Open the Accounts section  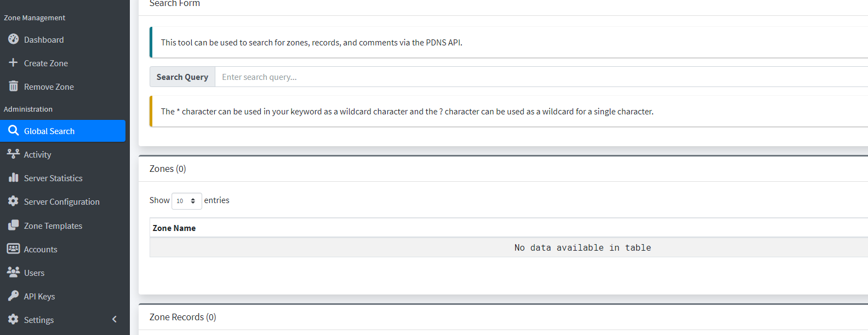39,249
